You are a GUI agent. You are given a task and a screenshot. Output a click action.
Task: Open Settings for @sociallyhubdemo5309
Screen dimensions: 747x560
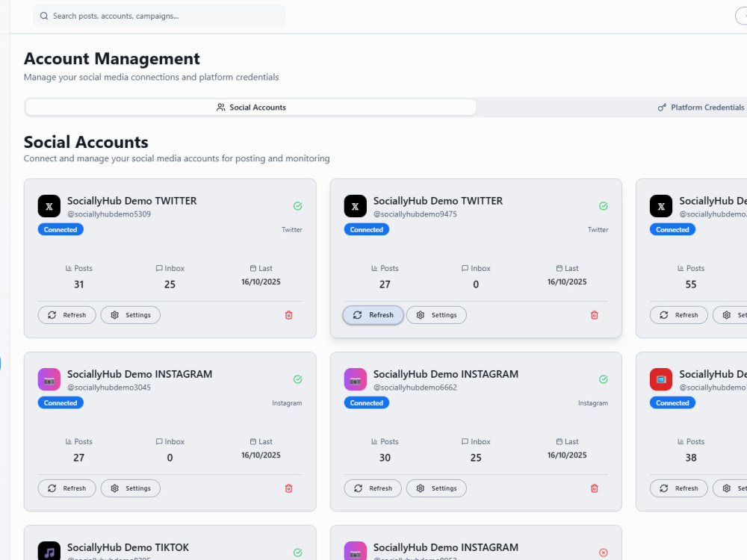[131, 315]
